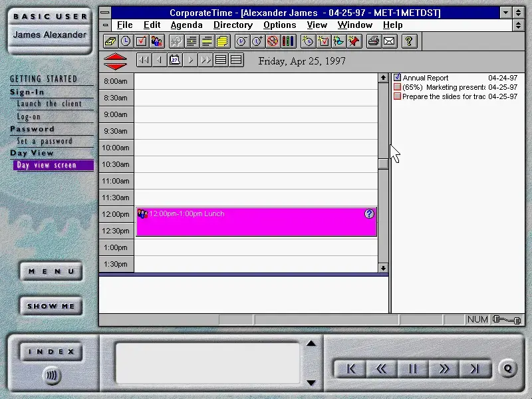532x399 pixels.
Task: Click the sparkle teal figure toolbar icon
Action: [x=338, y=41]
